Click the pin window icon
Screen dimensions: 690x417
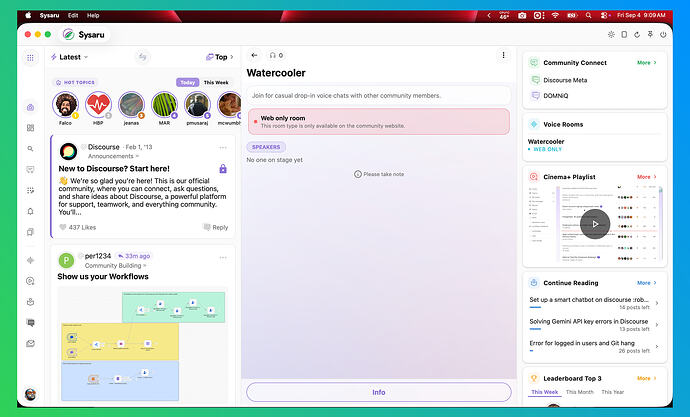pyautogui.click(x=650, y=34)
